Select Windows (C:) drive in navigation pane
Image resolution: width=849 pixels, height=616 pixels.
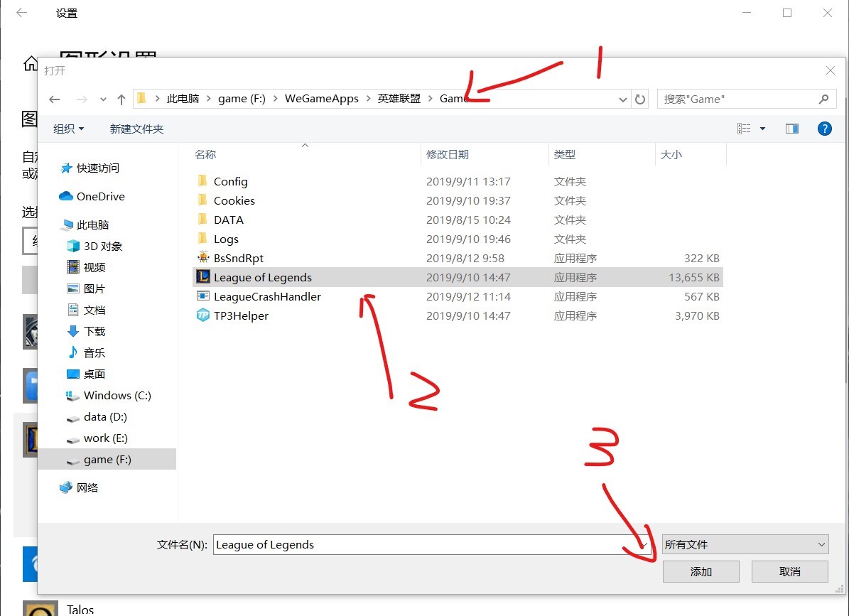(x=117, y=395)
